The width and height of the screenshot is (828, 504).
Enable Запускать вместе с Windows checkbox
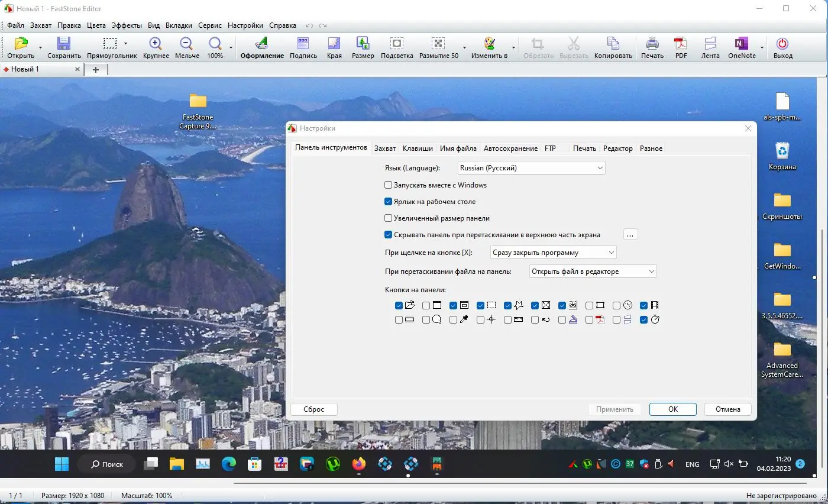click(389, 185)
